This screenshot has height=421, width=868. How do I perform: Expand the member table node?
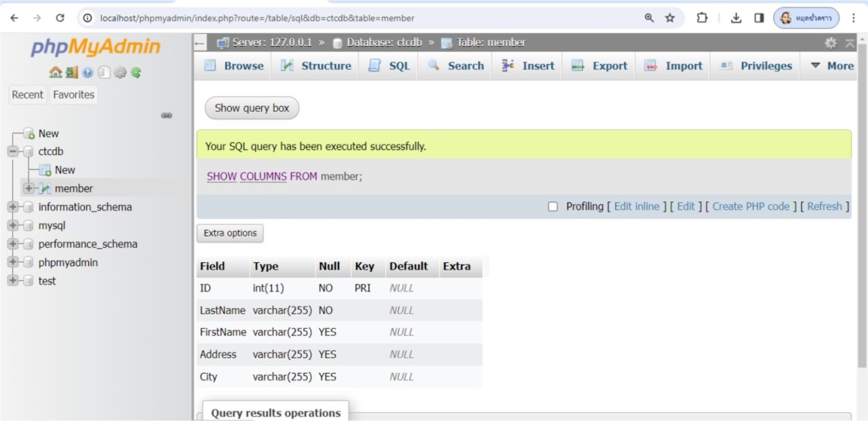(28, 188)
